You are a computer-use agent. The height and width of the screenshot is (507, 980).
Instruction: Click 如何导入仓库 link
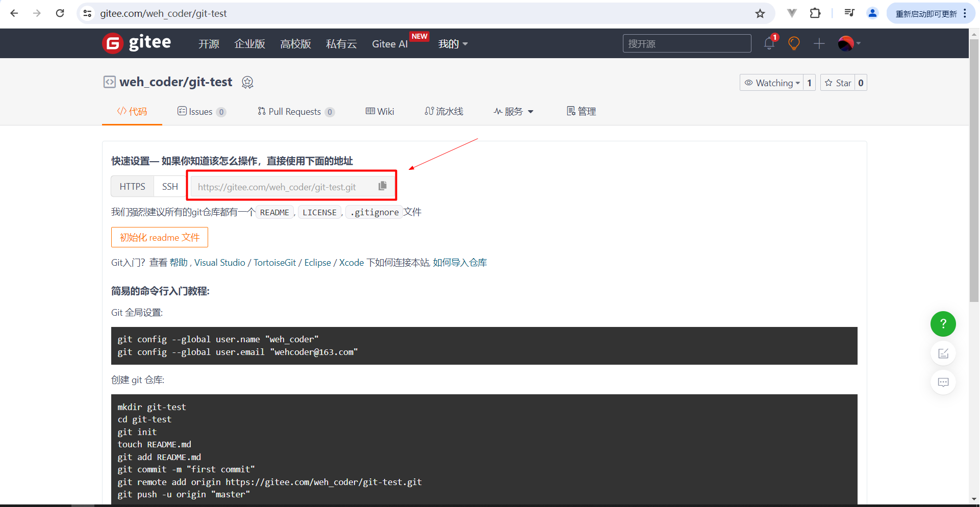point(460,262)
